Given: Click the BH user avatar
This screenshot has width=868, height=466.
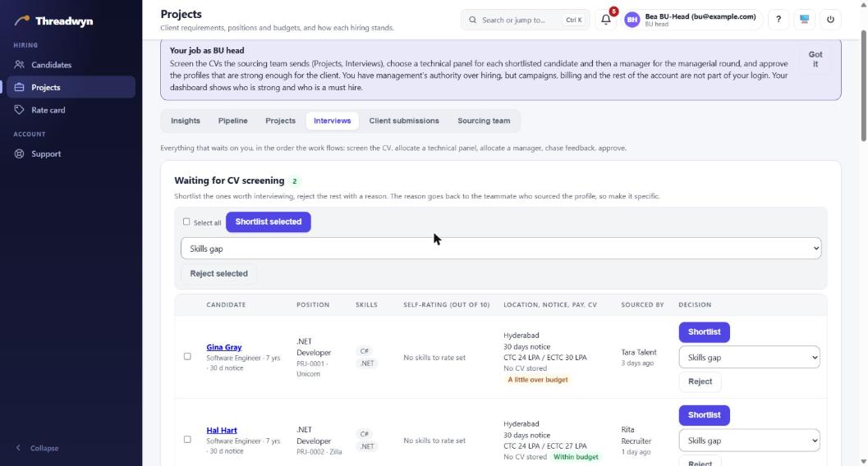Looking at the screenshot, I should 631,20.
